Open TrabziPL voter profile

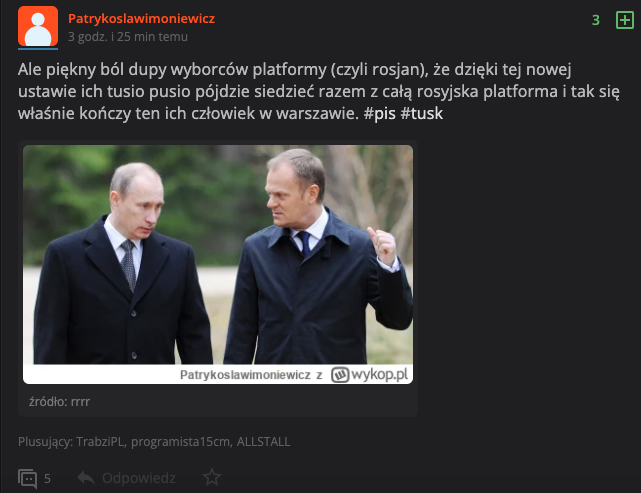100,442
